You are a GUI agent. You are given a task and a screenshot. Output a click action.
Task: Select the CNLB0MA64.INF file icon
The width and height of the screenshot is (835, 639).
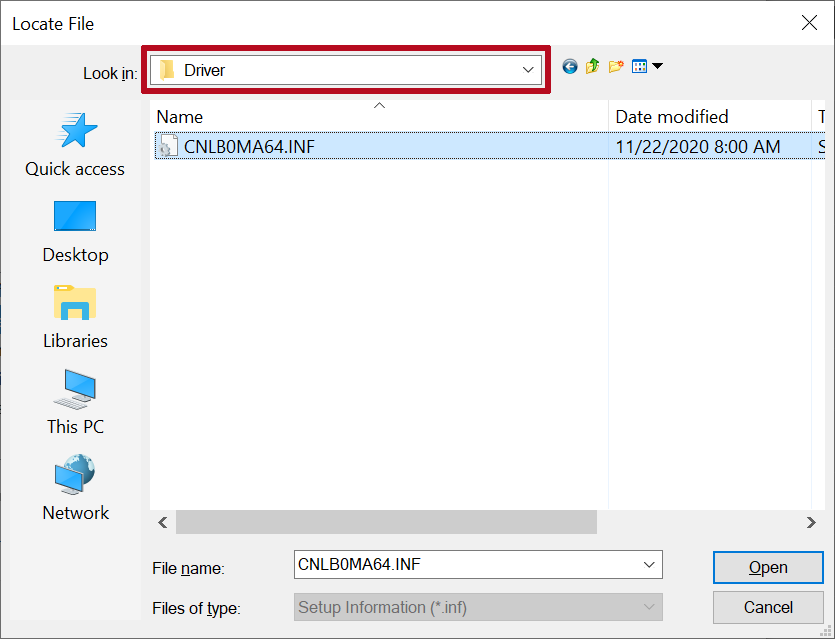(x=167, y=146)
